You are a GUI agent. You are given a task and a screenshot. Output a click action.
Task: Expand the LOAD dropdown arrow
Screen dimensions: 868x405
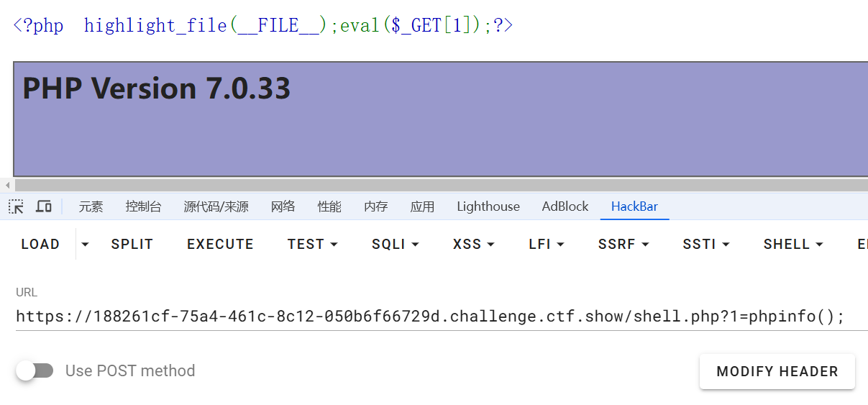(x=86, y=244)
